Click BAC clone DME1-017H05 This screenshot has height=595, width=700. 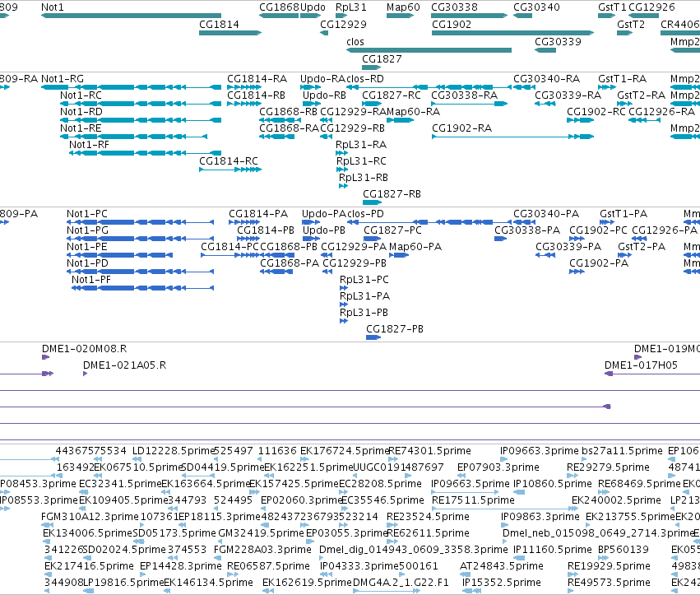pos(652,374)
